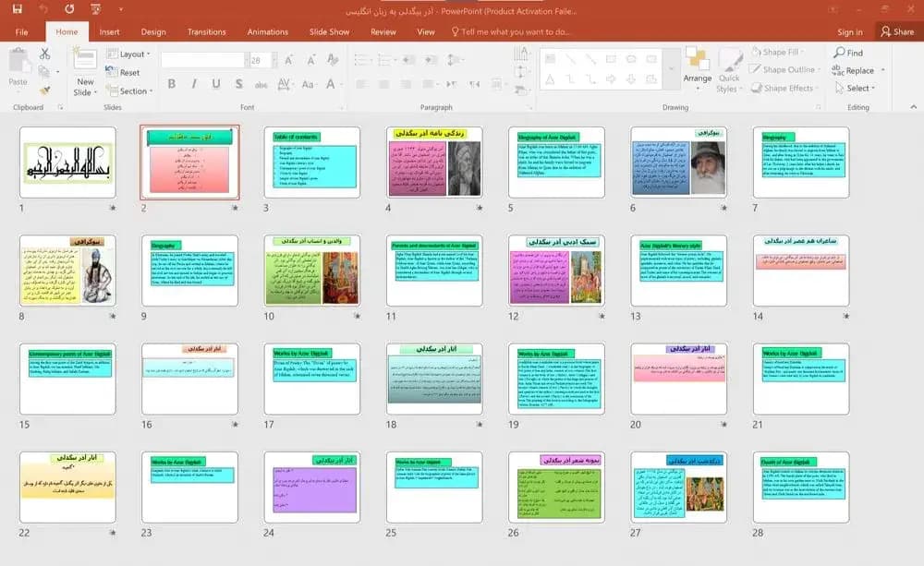Open the Arrange shapes icon
Image resolution: width=924 pixels, height=566 pixels.
[697, 59]
